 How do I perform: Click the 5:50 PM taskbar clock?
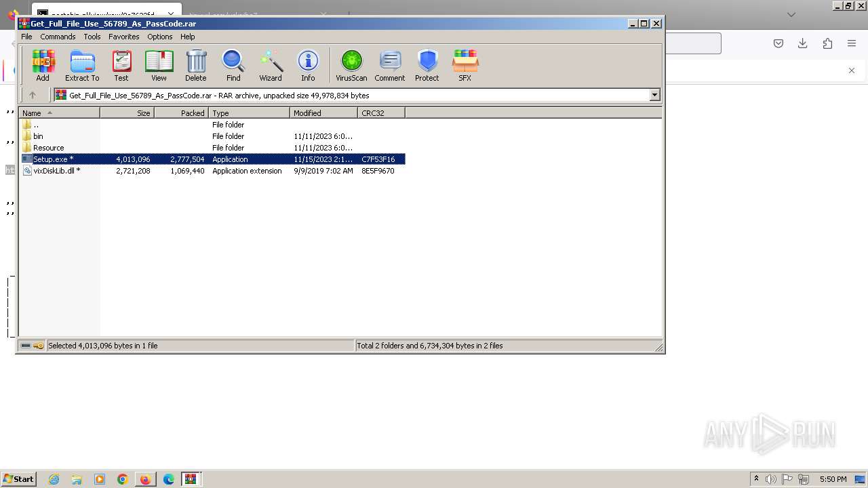coord(833,479)
